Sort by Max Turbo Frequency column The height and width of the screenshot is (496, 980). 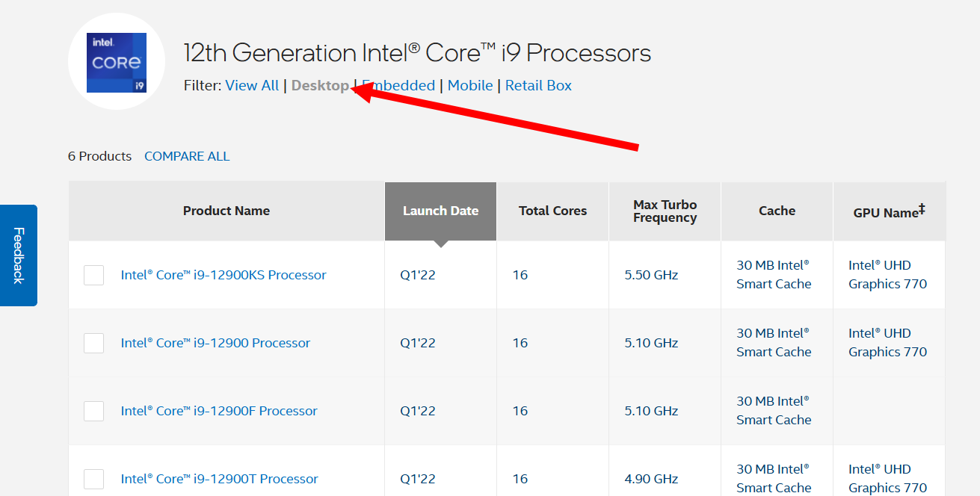[665, 211]
